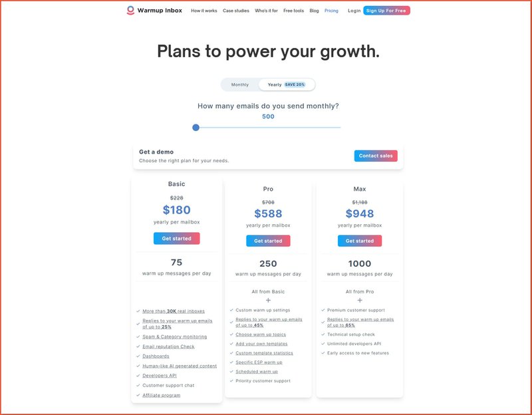Click the email volume slider handle

click(x=196, y=128)
